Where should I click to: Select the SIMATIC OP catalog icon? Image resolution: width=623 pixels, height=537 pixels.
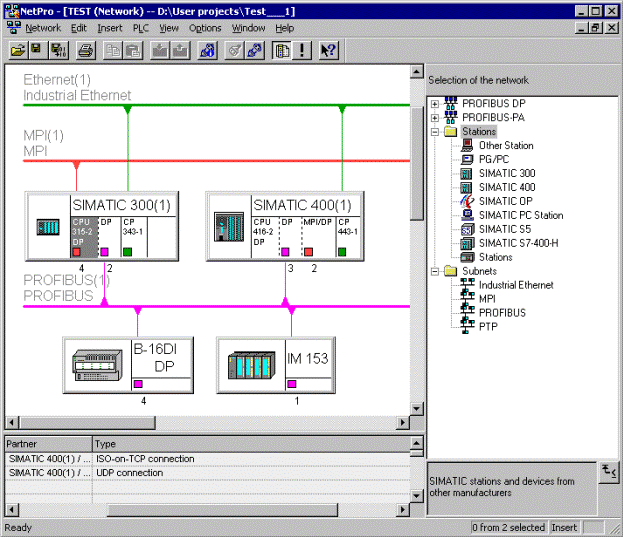(x=468, y=201)
